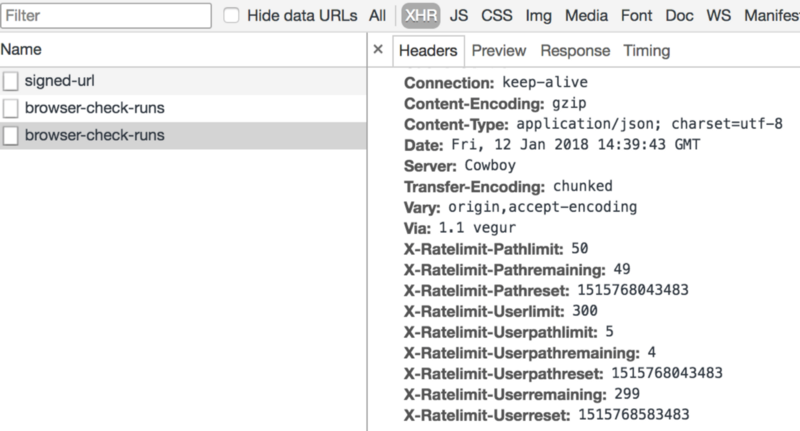Image resolution: width=800 pixels, height=431 pixels.
Task: Show only Img requests
Action: pyautogui.click(x=539, y=16)
